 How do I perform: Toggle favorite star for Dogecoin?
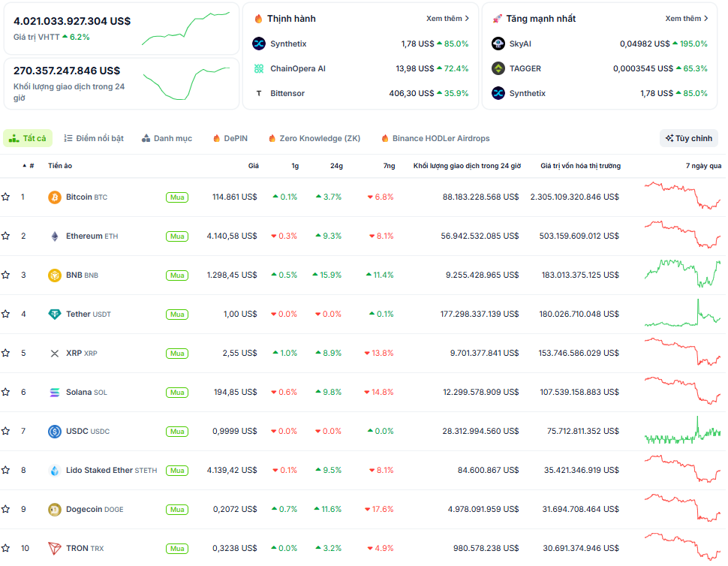[6, 510]
